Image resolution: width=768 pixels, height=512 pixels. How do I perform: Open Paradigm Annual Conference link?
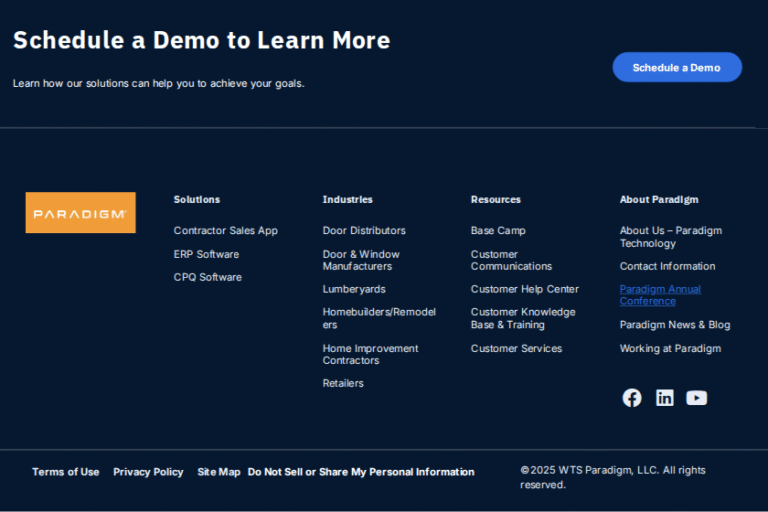[x=660, y=295]
